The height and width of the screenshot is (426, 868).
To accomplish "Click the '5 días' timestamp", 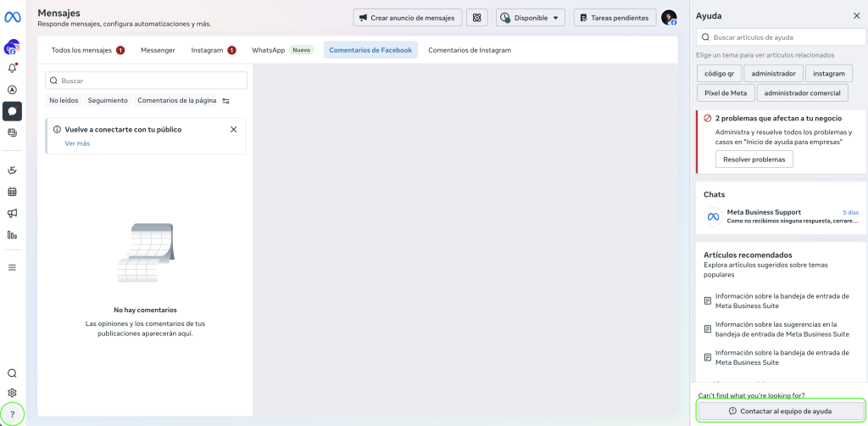I will click(850, 212).
